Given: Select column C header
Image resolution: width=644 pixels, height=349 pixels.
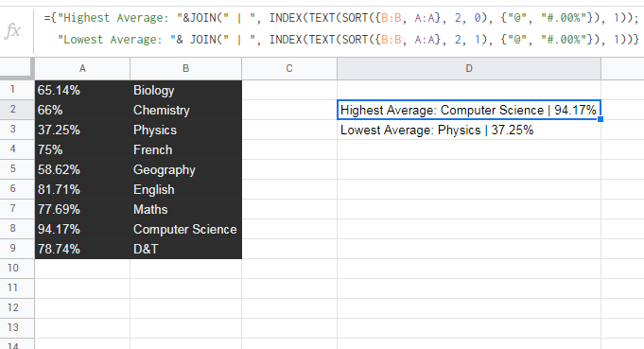Looking at the screenshot, I should [289, 68].
